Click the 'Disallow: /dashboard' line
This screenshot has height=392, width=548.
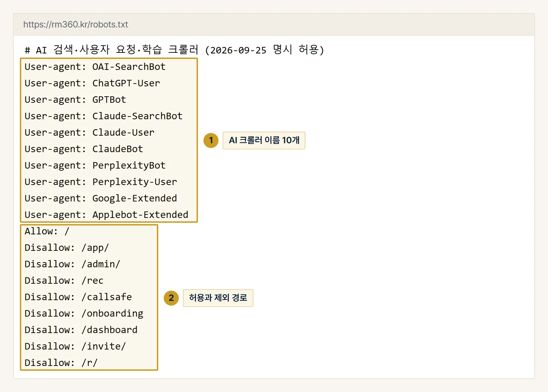click(x=81, y=330)
